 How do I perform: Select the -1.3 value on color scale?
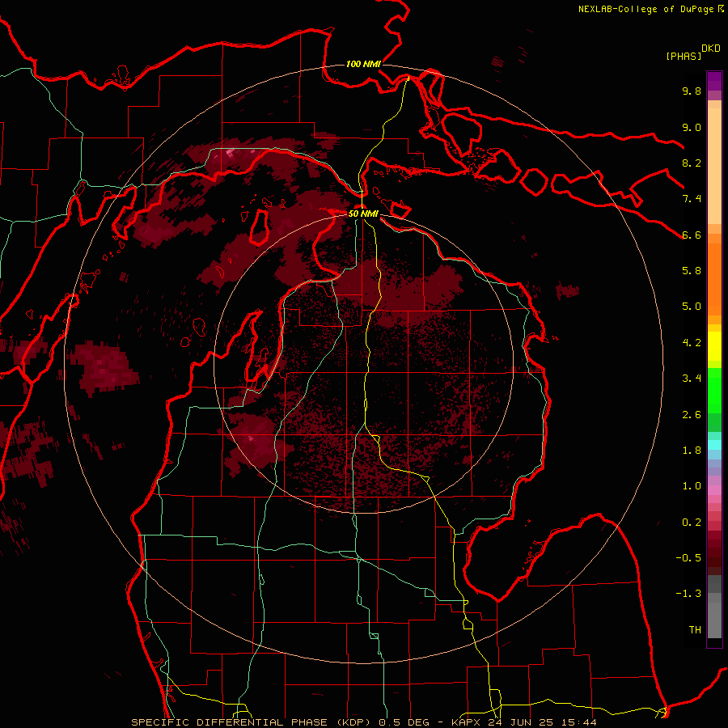pyautogui.click(x=688, y=594)
